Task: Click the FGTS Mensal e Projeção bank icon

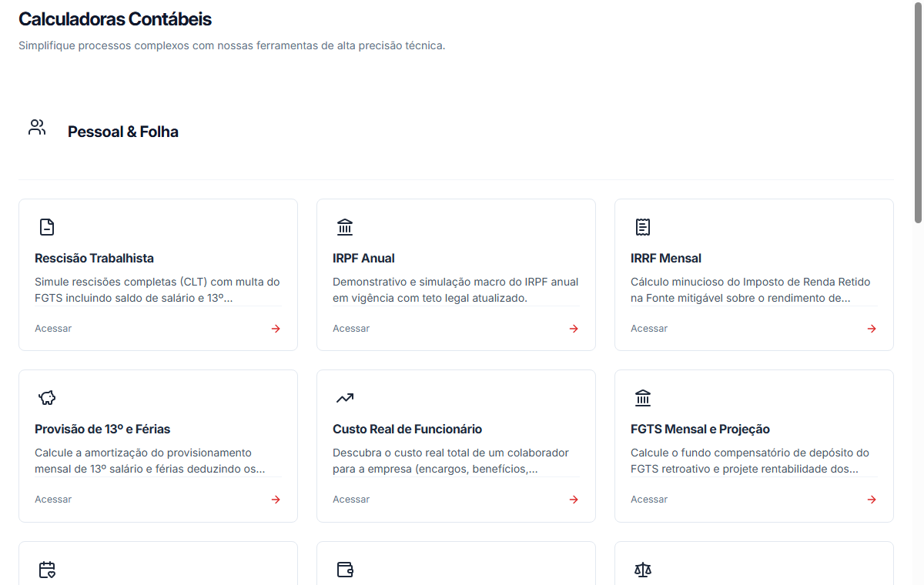Action: (643, 398)
